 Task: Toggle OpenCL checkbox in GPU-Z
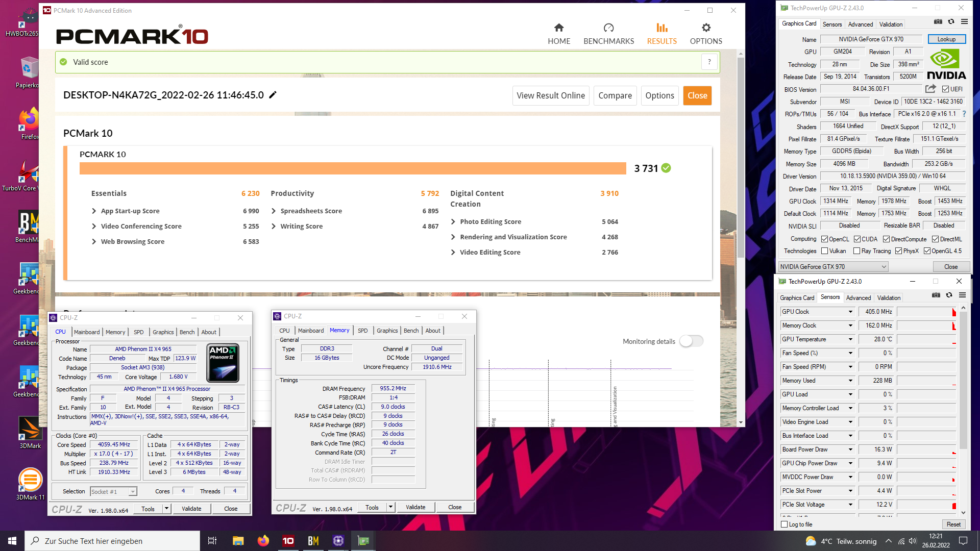824,239
